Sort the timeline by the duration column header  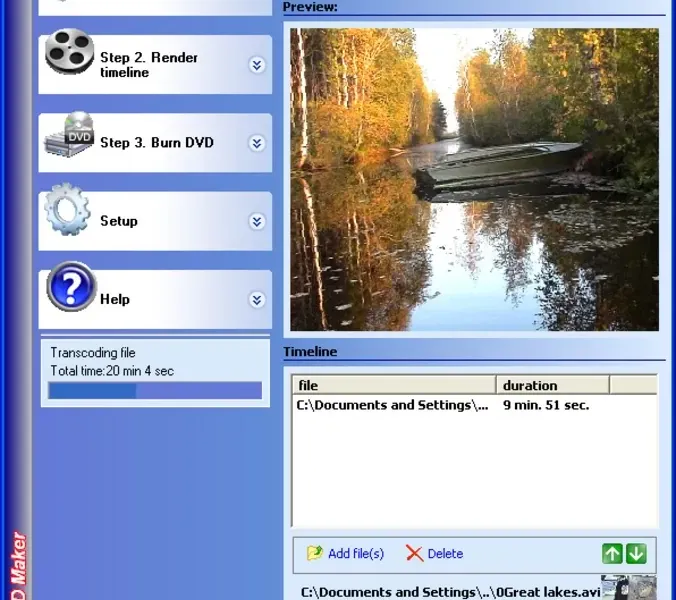[x=552, y=385]
